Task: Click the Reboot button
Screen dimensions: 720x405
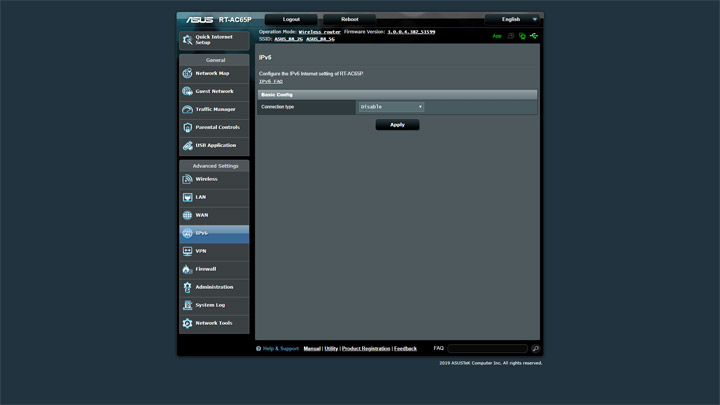Action: [349, 19]
